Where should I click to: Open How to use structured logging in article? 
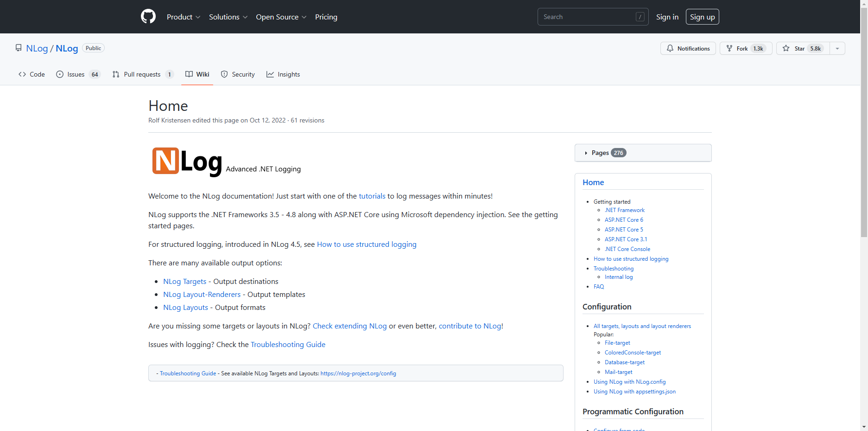pos(367,244)
